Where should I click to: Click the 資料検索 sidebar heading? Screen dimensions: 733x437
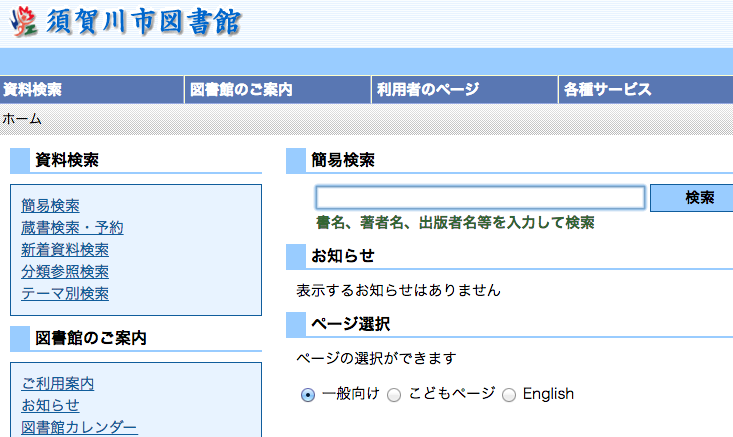pos(67,160)
